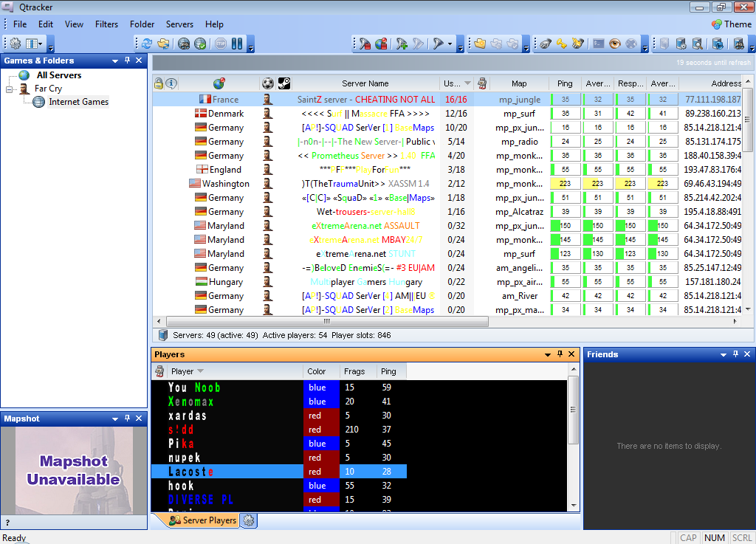Screen dimensions: 756x544
Task: Click the Mapshot Unavailable thumbnail
Action: (74, 470)
